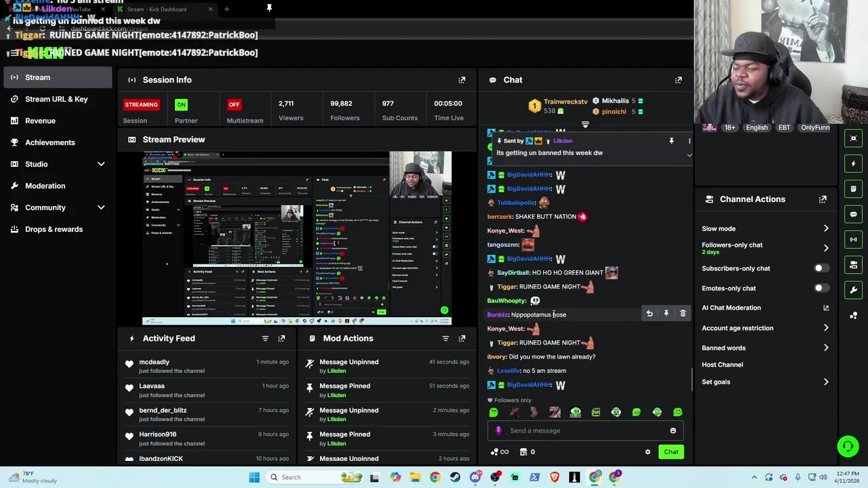This screenshot has width=868, height=488.
Task: Expand the Community sidebar submenu chevron
Action: click(101, 207)
